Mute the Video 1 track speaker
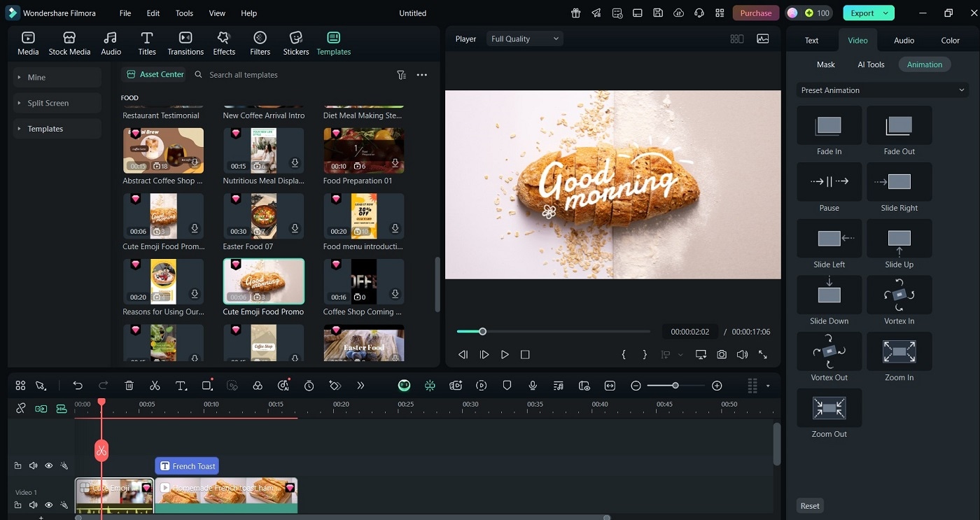 click(34, 505)
